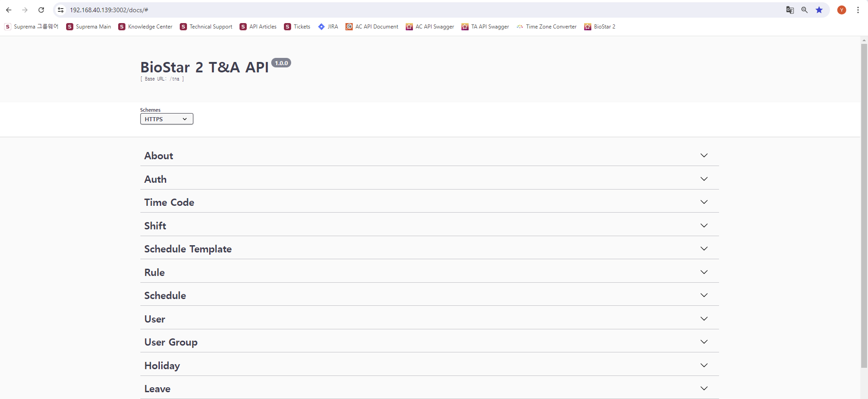Expand the Time Code section chevron
Screen dimensions: 868x399
[x=704, y=202]
